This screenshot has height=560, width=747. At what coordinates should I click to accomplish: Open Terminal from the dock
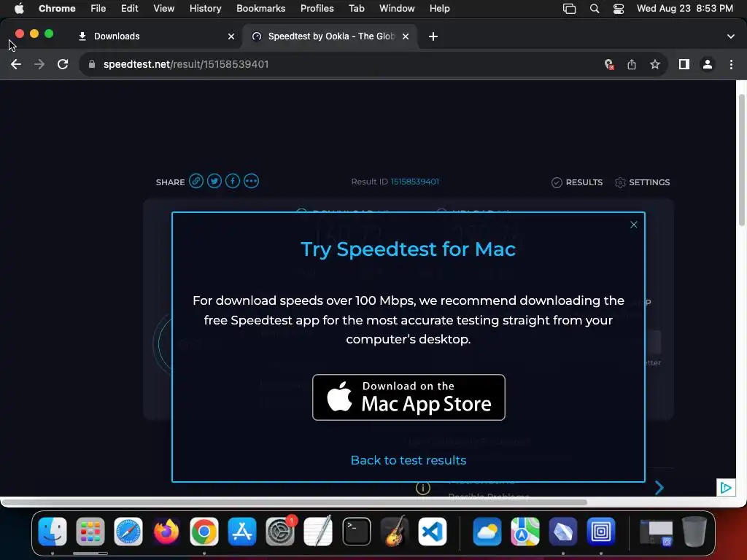[356, 532]
